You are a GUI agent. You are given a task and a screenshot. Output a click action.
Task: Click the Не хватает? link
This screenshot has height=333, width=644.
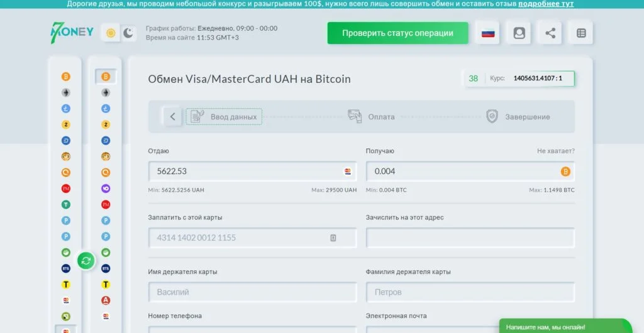pos(556,151)
